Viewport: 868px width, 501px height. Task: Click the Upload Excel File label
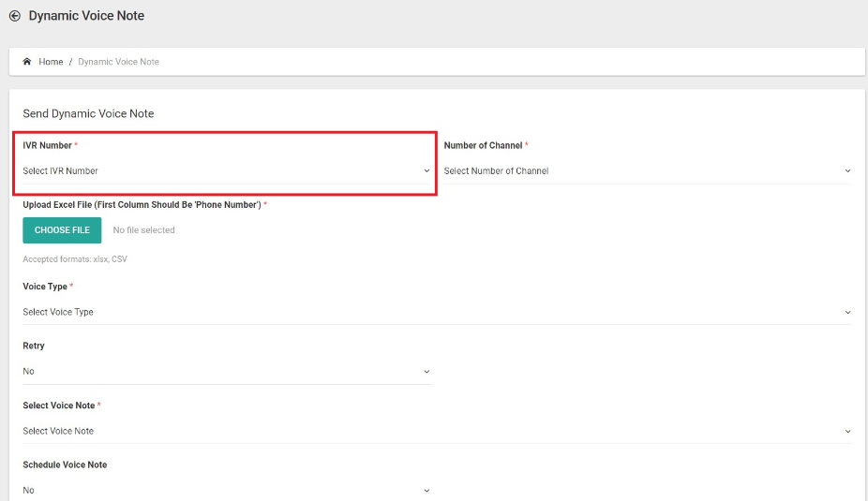(142, 204)
